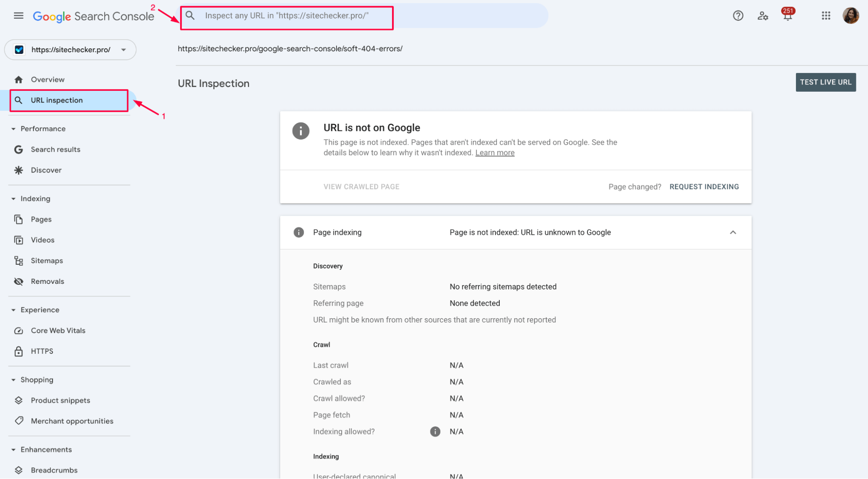Click the sitechecker property favicon

click(x=19, y=50)
